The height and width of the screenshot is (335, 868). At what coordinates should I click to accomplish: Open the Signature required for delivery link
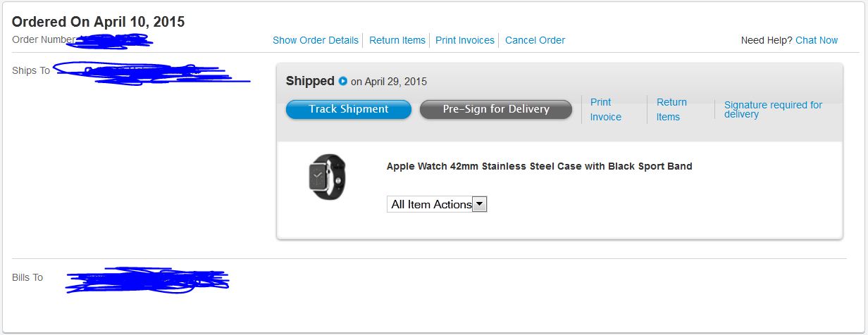coord(773,109)
